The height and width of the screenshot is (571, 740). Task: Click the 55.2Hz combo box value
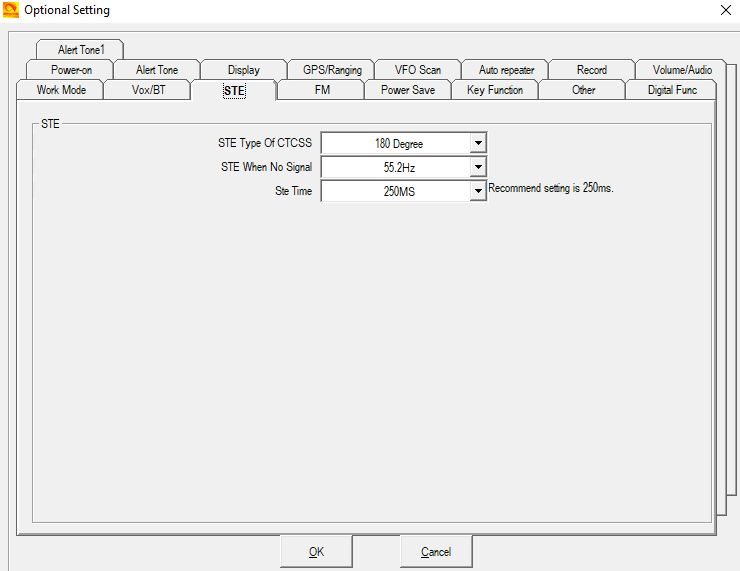click(x=398, y=168)
